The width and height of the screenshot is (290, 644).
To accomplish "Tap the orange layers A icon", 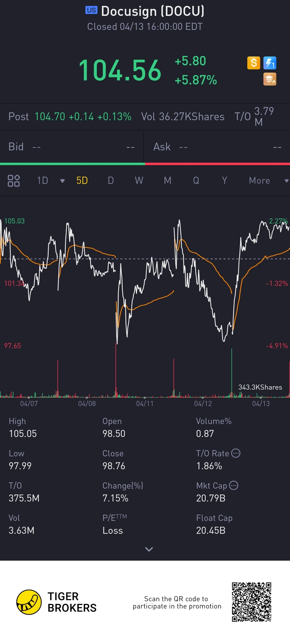I will (270, 79).
